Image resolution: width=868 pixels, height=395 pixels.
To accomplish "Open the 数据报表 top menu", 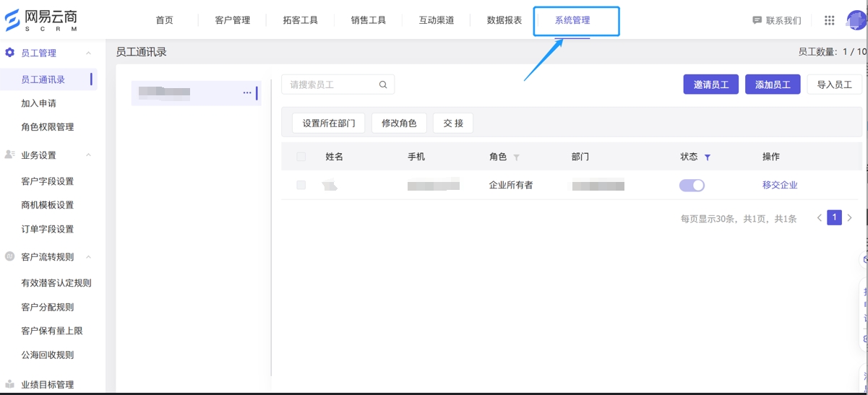I will pyautogui.click(x=504, y=20).
